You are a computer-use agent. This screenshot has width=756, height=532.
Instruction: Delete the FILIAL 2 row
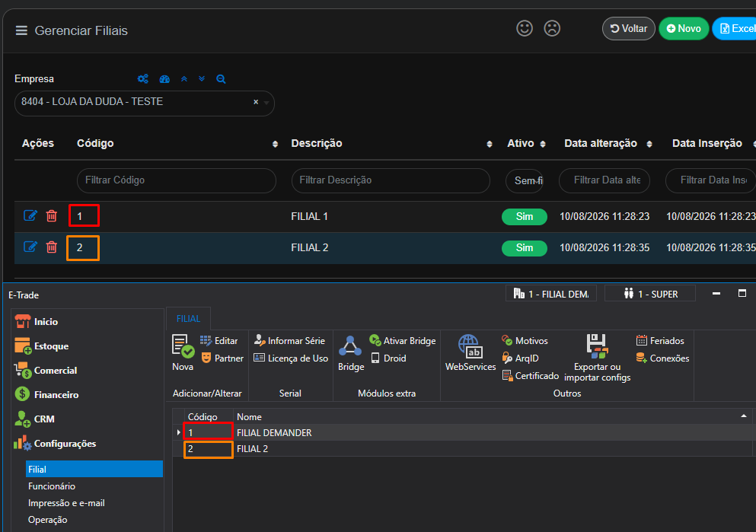point(52,247)
